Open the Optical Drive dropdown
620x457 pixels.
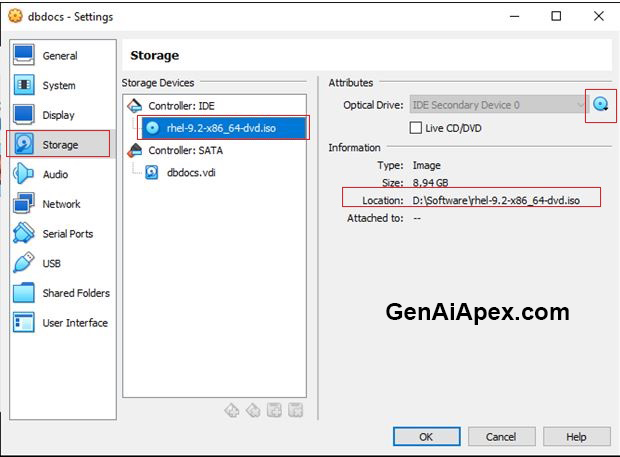pos(499,104)
